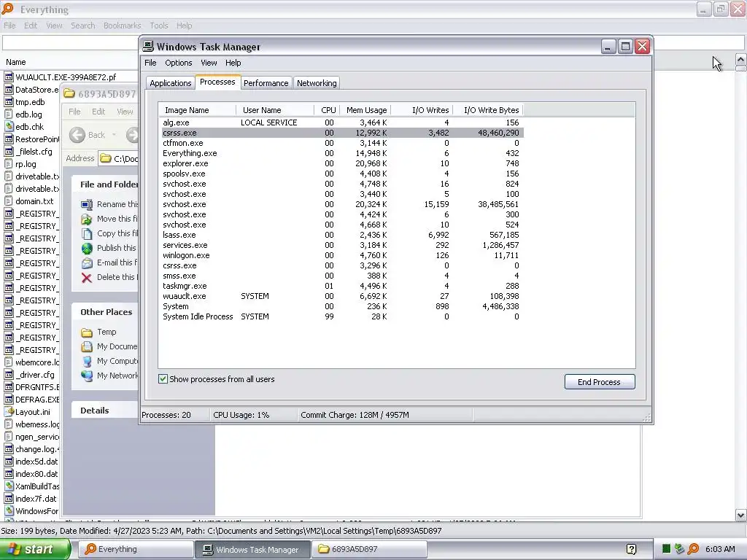The width and height of the screenshot is (747, 560).
Task: Click Copy this file icon in Explorer
Action: pyautogui.click(x=87, y=234)
